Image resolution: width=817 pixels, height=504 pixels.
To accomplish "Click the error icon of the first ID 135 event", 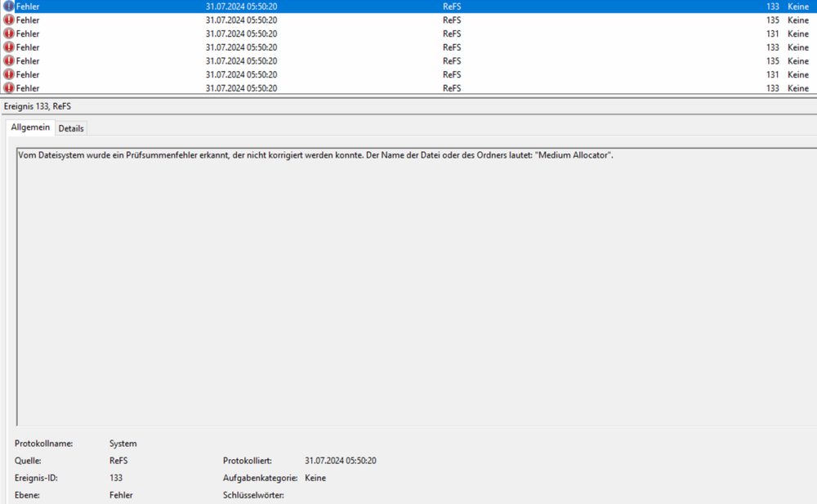I will (9, 20).
